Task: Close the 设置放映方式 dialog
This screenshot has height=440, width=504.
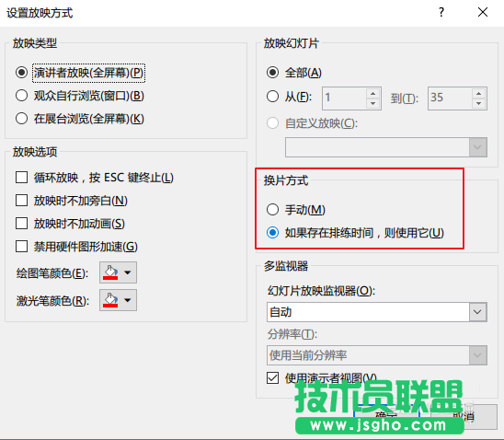Action: 483,13
